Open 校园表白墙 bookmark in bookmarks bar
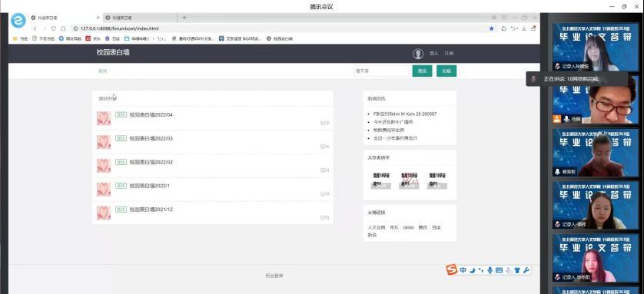The image size is (644, 294). point(279,38)
